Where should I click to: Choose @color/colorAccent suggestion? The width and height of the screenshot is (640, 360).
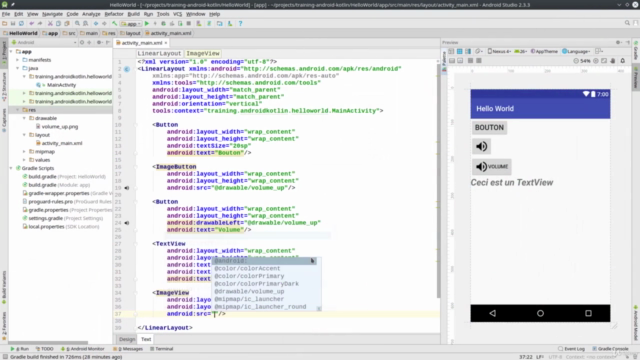coord(247,269)
